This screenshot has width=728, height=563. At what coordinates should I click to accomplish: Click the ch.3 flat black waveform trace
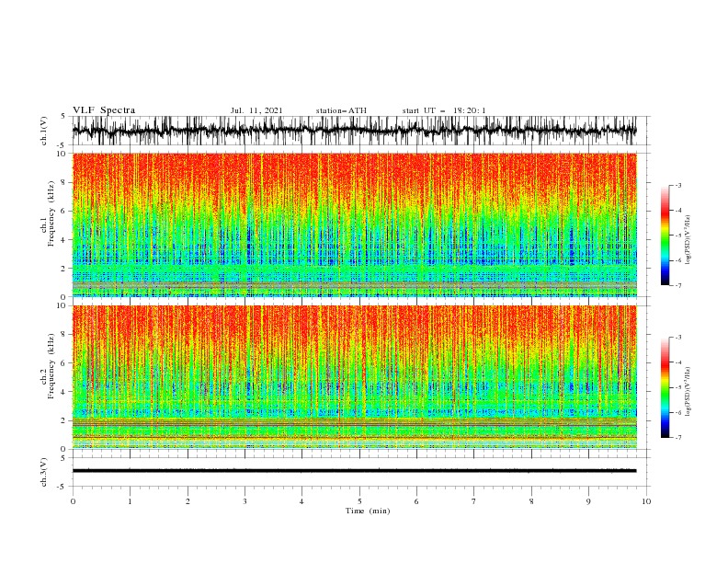pyautogui.click(x=354, y=471)
